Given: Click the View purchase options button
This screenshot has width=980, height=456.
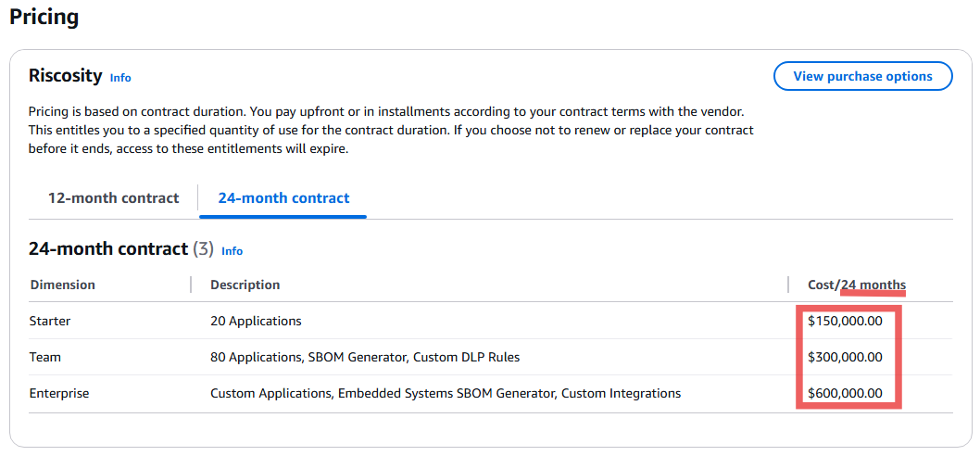Looking at the screenshot, I should pos(862,76).
